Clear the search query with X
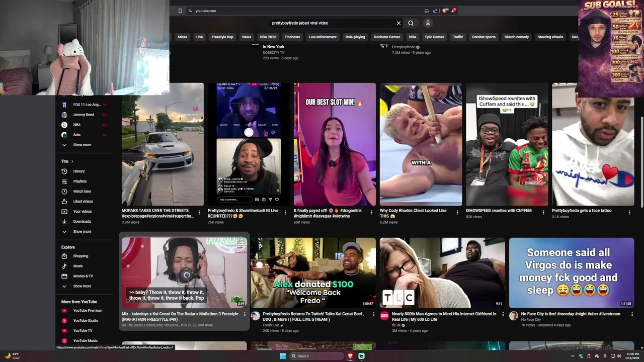 (x=398, y=23)
